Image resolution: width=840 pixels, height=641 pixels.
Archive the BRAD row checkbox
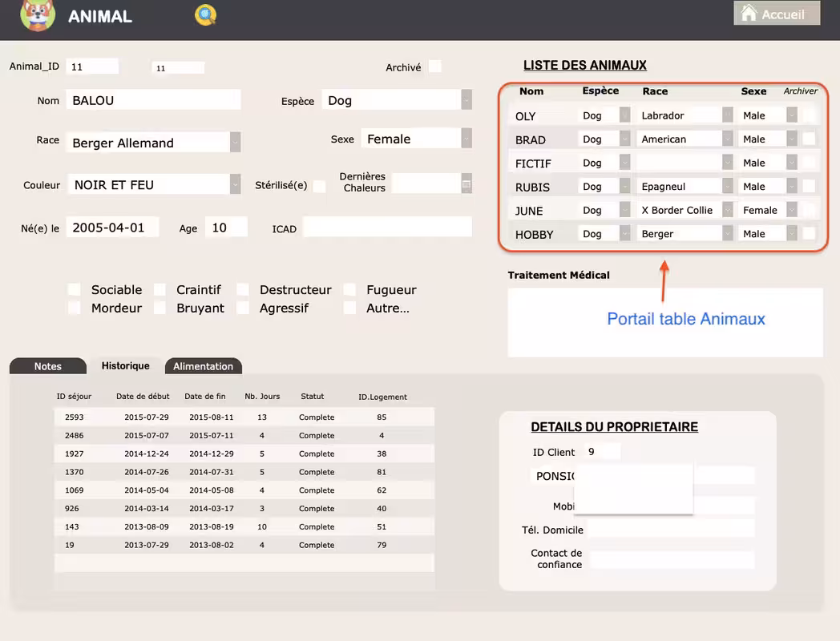click(x=809, y=139)
